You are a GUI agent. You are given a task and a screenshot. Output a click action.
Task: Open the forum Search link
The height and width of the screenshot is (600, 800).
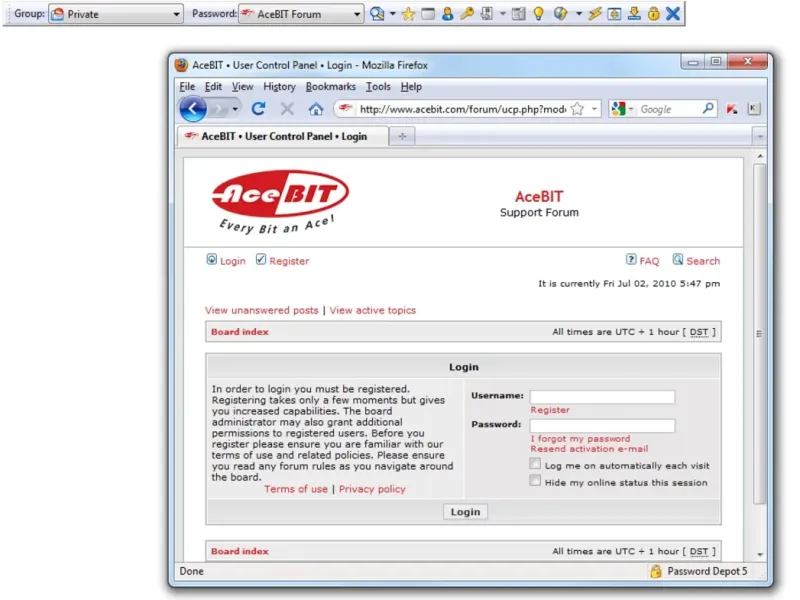[703, 261]
